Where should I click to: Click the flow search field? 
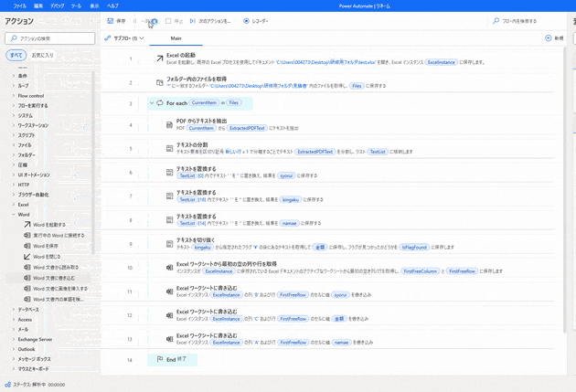pyautogui.click(x=528, y=21)
